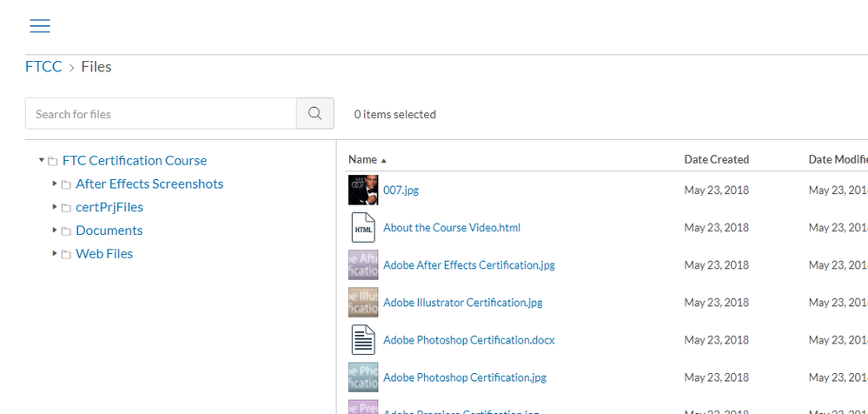Select the Documents folder in tree
This screenshot has width=868, height=414.
coord(109,230)
